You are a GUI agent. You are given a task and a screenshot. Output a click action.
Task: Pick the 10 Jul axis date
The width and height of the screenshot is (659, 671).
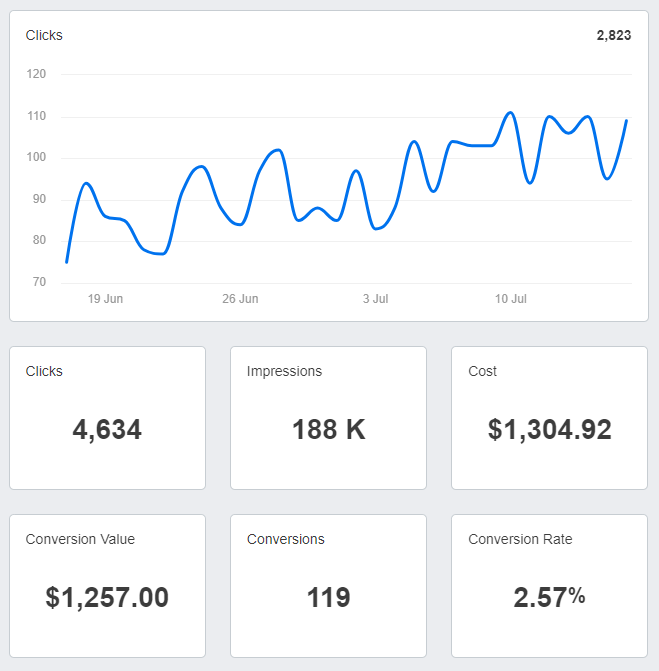tap(510, 299)
